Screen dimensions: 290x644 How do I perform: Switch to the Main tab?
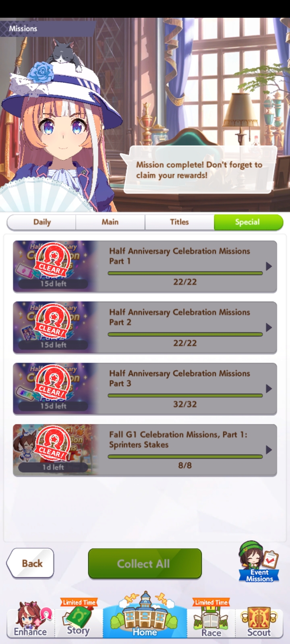point(110,222)
